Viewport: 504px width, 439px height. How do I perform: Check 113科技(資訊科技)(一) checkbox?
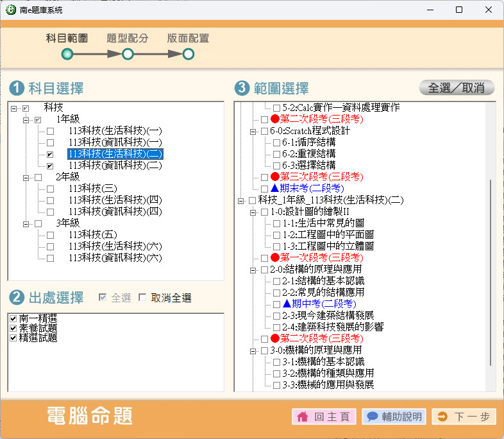(50, 142)
